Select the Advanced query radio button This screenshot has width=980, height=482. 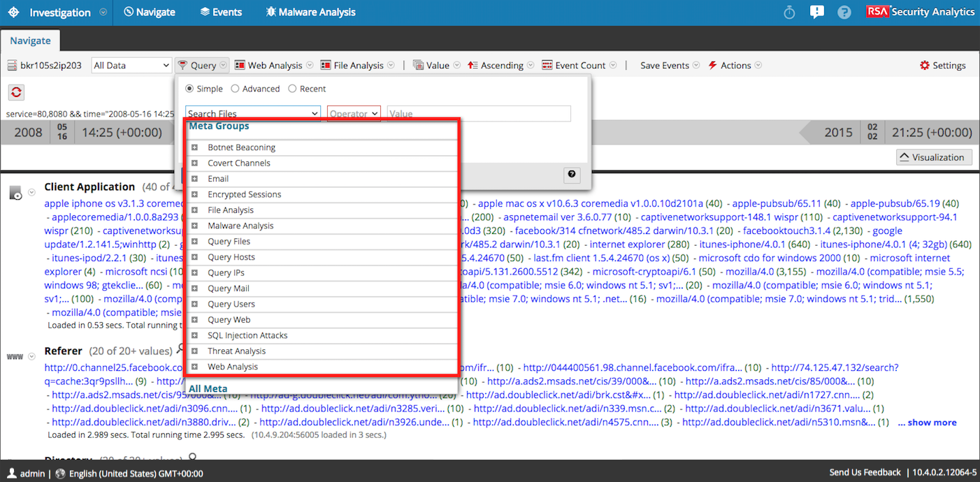click(235, 89)
